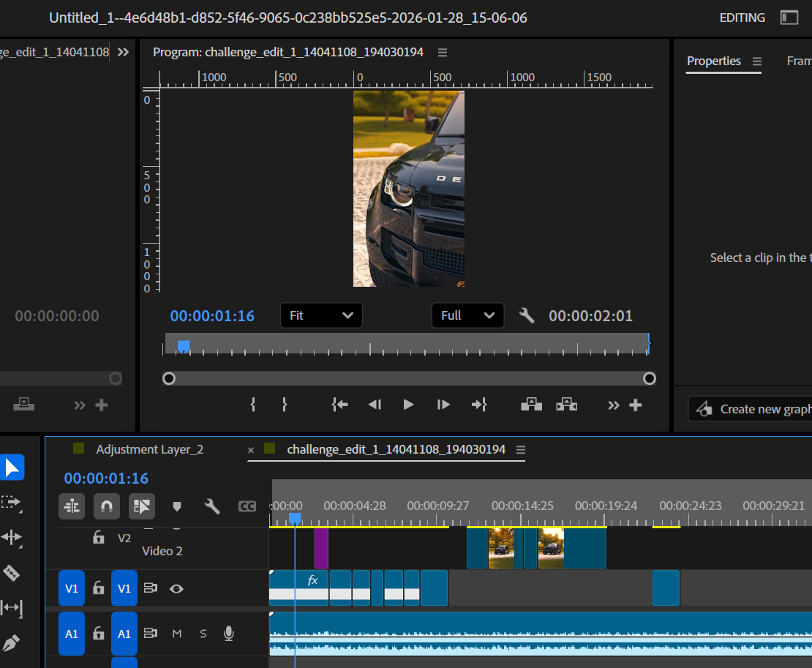The height and width of the screenshot is (668, 812).
Task: Hide V1 track output with eye icon
Action: 176,588
